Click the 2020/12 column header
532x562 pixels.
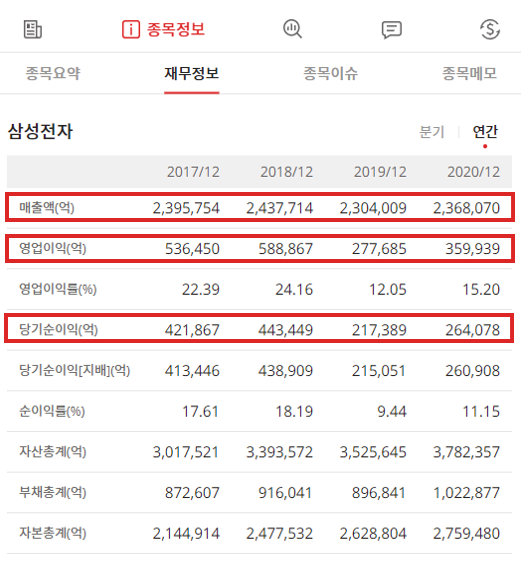pos(474,172)
